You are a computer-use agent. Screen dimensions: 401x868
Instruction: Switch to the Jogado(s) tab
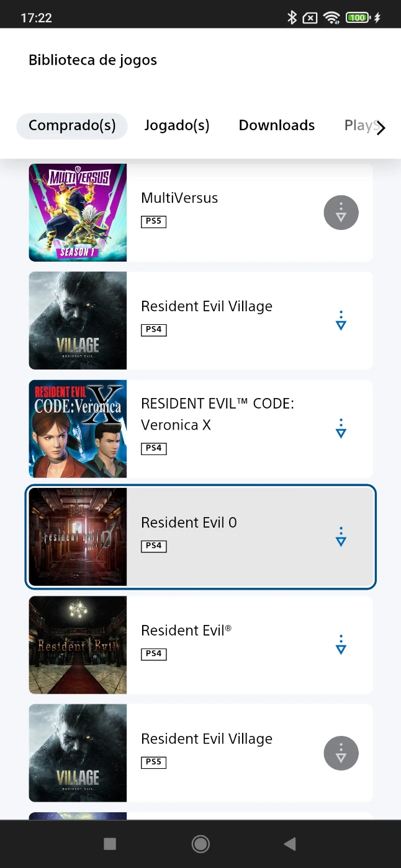click(x=177, y=125)
